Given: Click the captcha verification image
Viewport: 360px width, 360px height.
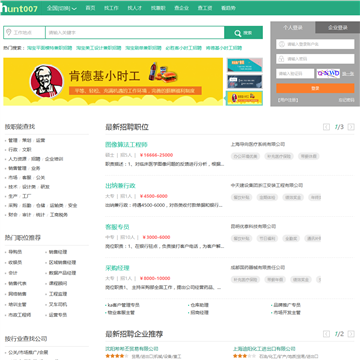Looking at the screenshot, I should (x=328, y=73).
